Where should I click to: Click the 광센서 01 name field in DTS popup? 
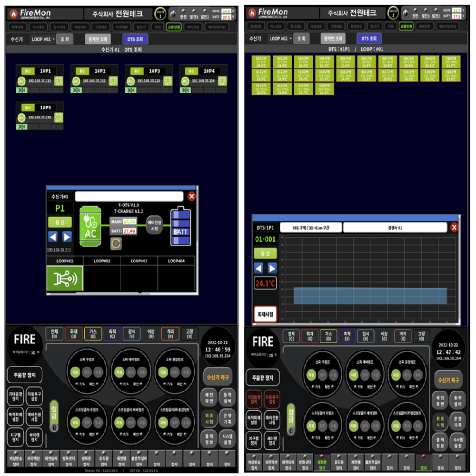pyautogui.click(x=394, y=228)
